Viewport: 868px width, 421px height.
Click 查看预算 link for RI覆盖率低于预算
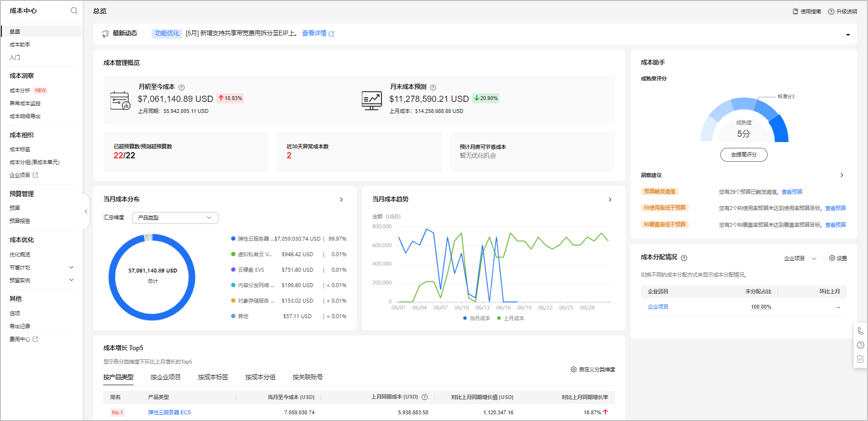tap(835, 225)
